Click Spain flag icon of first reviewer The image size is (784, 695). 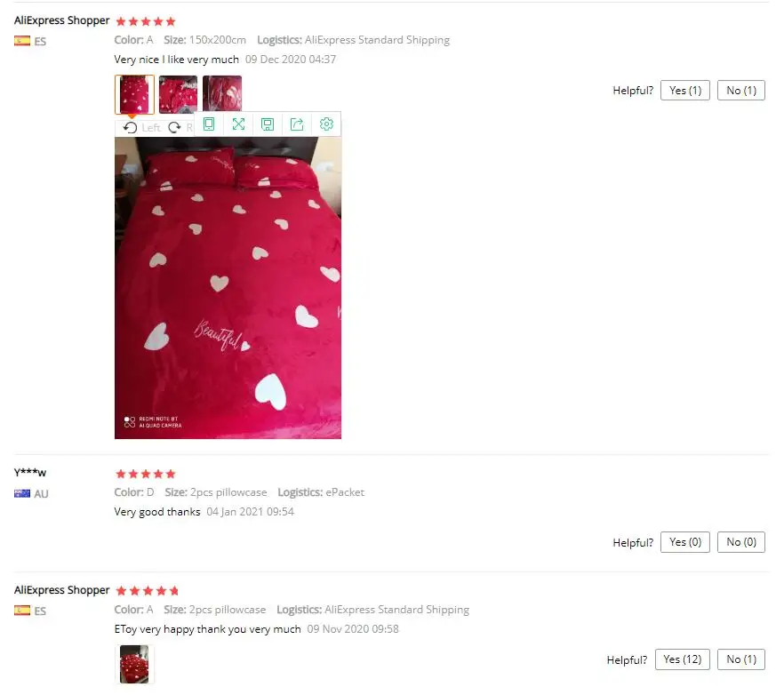coord(22,41)
